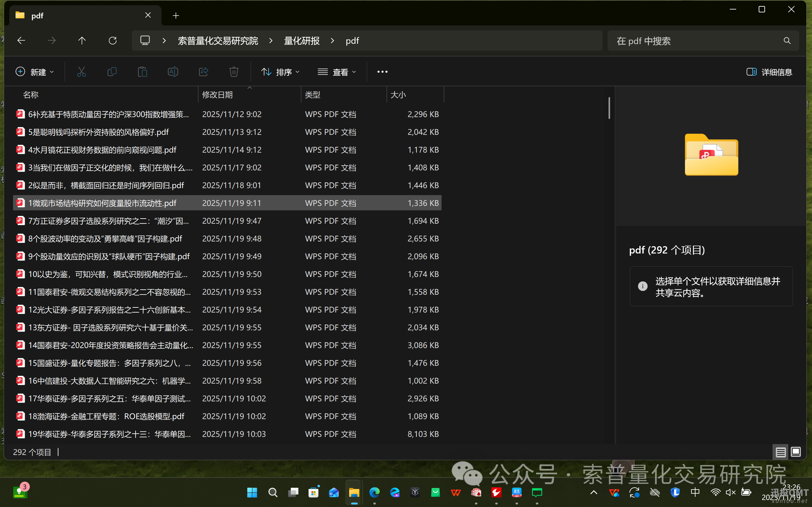Navigate to 量化研报 via the breadcrumb
Screen dimensions: 812x507
coord(301,40)
